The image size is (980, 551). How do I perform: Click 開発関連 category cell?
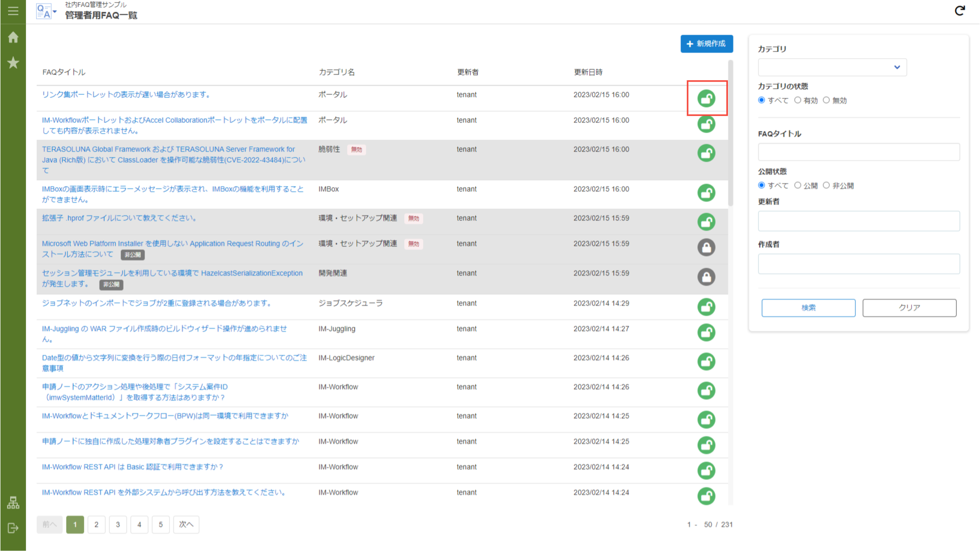[x=333, y=273]
